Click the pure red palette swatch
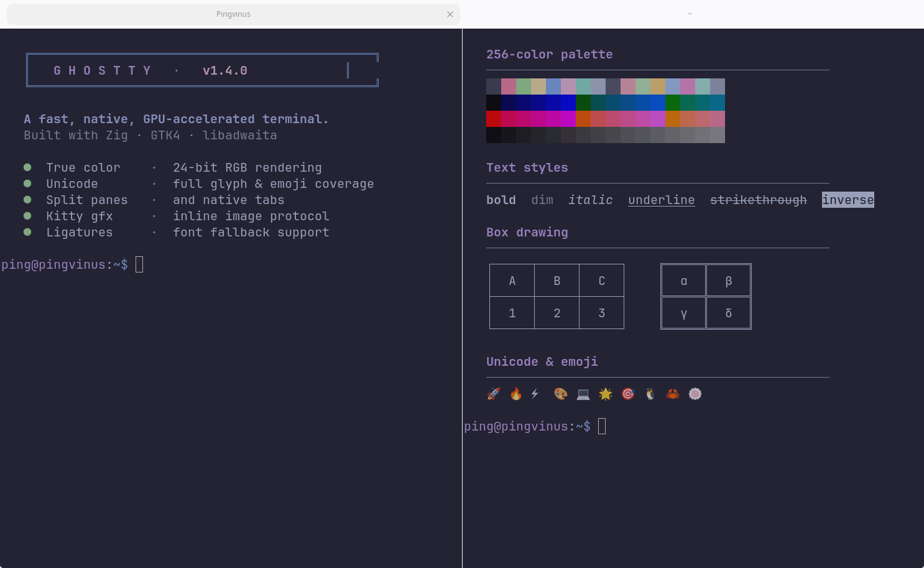The width and height of the screenshot is (924, 568). click(x=494, y=119)
